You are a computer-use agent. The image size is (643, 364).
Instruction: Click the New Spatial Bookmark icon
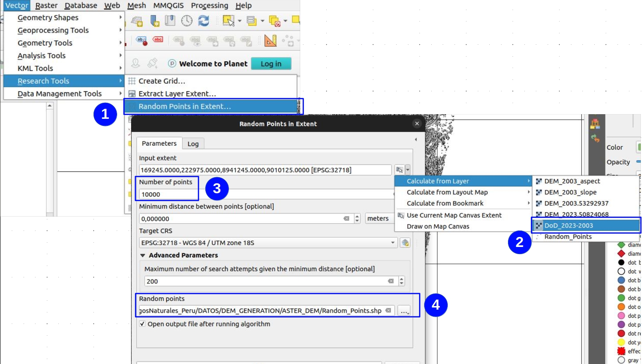155,21
